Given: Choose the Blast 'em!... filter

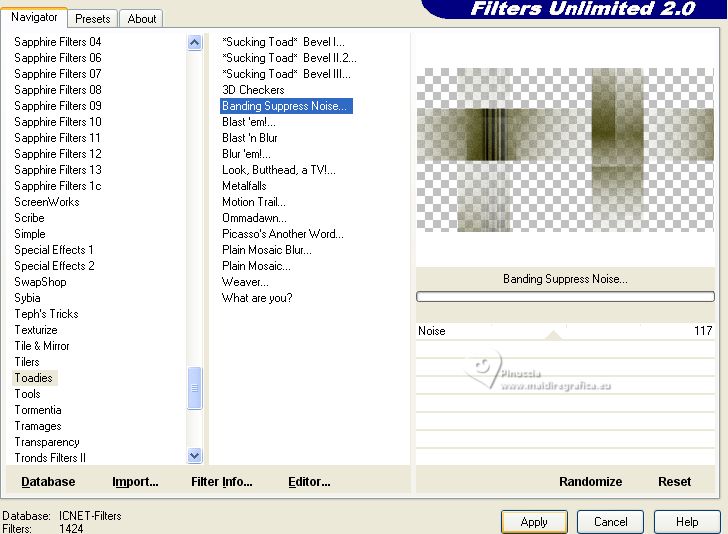Looking at the screenshot, I should click(x=249, y=122).
